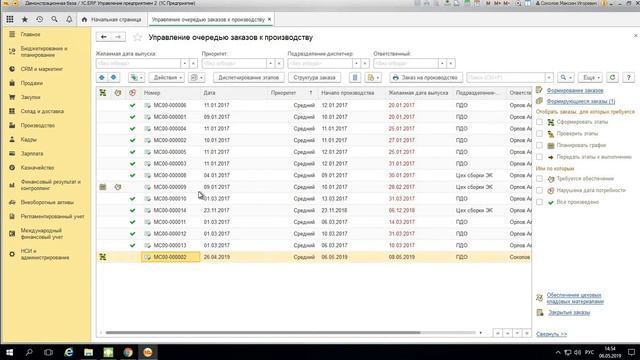Sort table by Желаемая дата выпуска header
Screen dimensions: 640x360
(418, 93)
